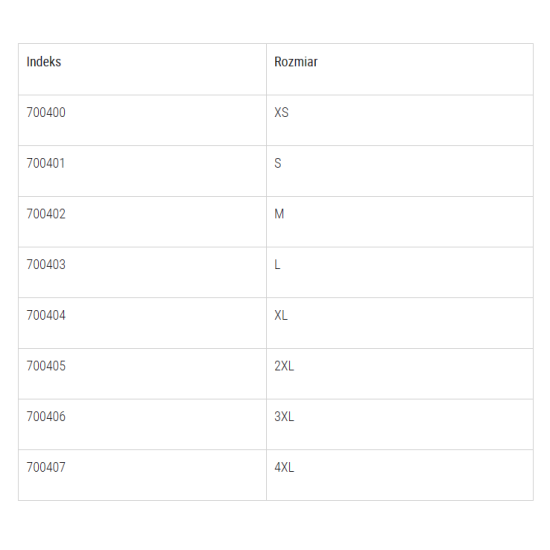Click the 4XL size cell
This screenshot has width=550, height=550.
click(x=400, y=475)
